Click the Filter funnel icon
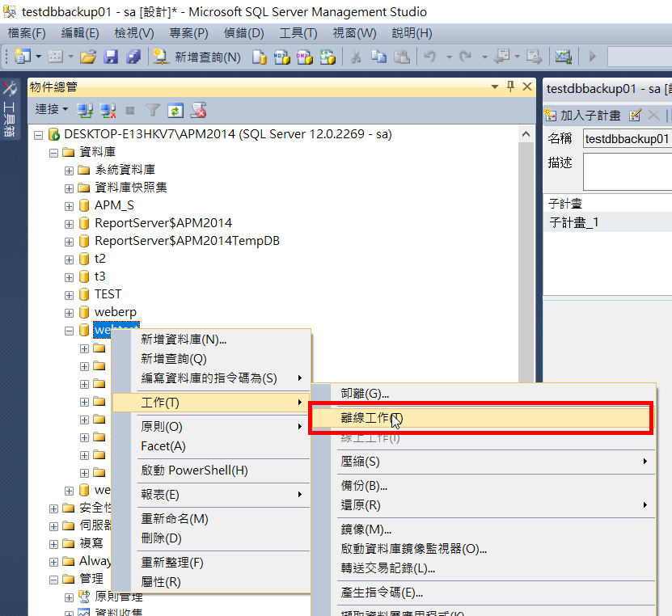Viewport: 672px width, 616px height. 153,111
